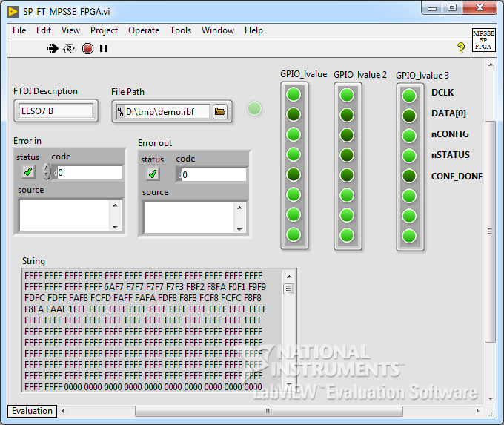
Task: Open context help question mark
Action: pos(460,48)
